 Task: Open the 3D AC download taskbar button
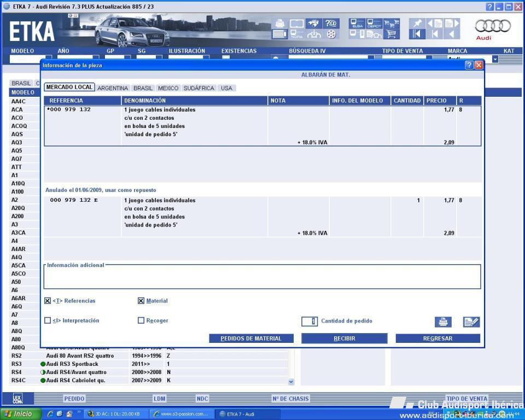click(x=115, y=414)
